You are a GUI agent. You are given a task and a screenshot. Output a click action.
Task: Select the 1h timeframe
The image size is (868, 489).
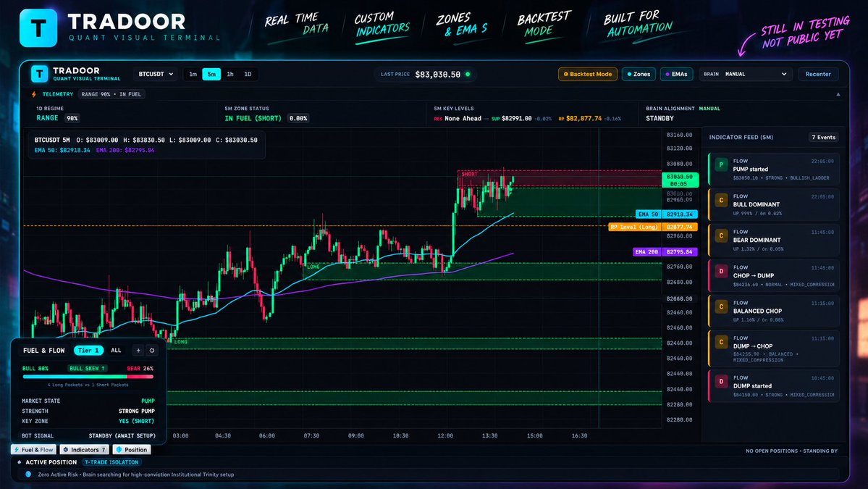229,74
